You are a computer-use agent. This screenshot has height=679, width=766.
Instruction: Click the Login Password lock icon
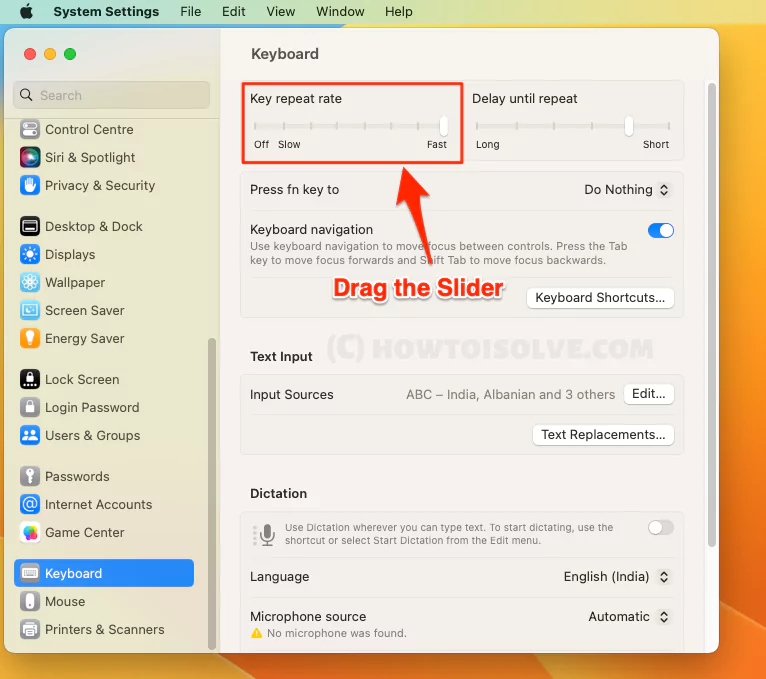pos(30,407)
